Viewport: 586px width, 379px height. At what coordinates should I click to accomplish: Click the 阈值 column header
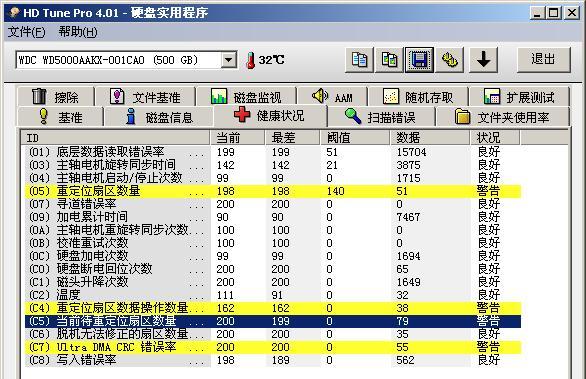[355, 138]
